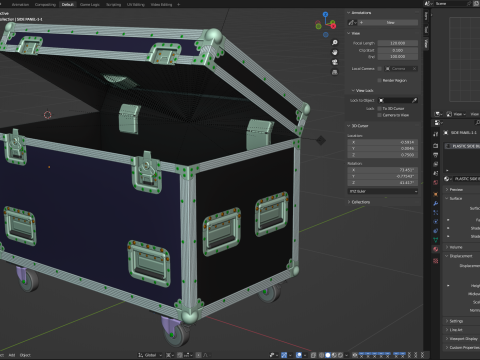Viewport: 480px width, 360px height.
Task: Enable the Local Camera checkbox
Action: coord(379,69)
